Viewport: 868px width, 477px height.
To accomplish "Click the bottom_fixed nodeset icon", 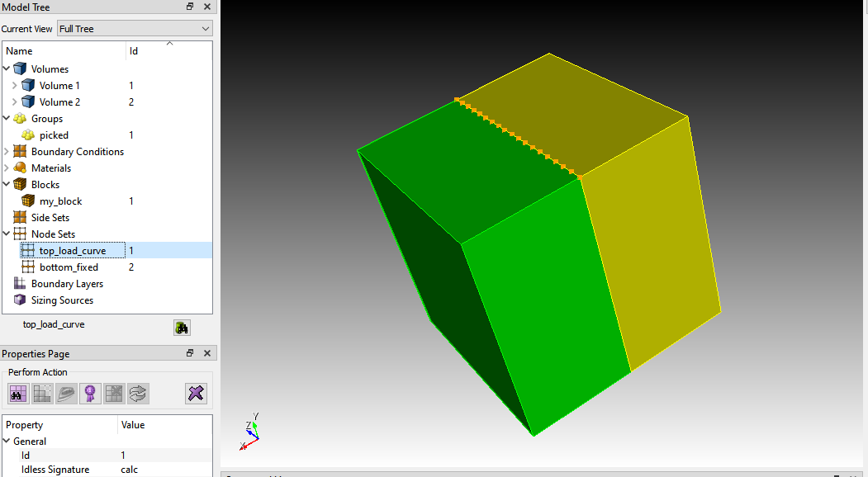I will (x=28, y=267).
